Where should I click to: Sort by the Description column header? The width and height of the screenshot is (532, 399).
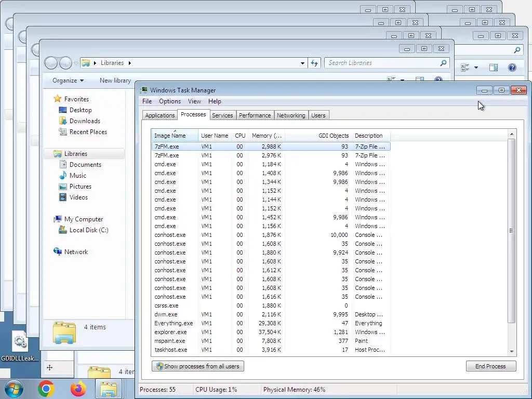pyautogui.click(x=371, y=136)
